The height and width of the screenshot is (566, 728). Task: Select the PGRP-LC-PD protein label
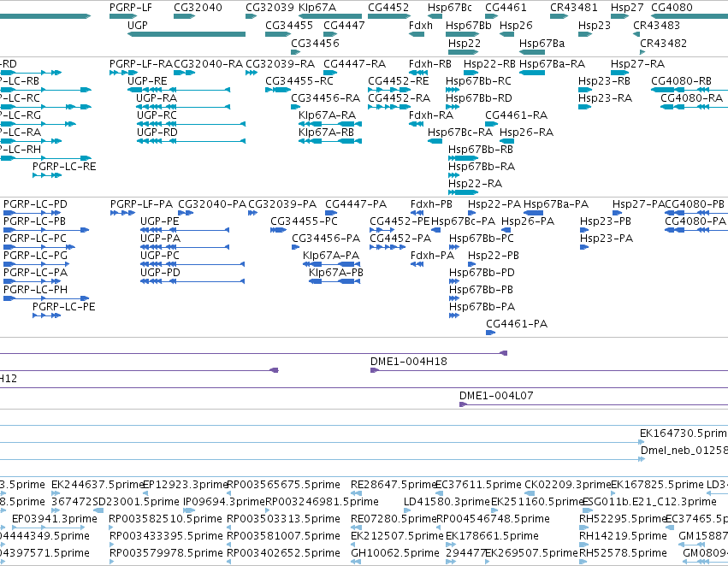click(x=35, y=204)
